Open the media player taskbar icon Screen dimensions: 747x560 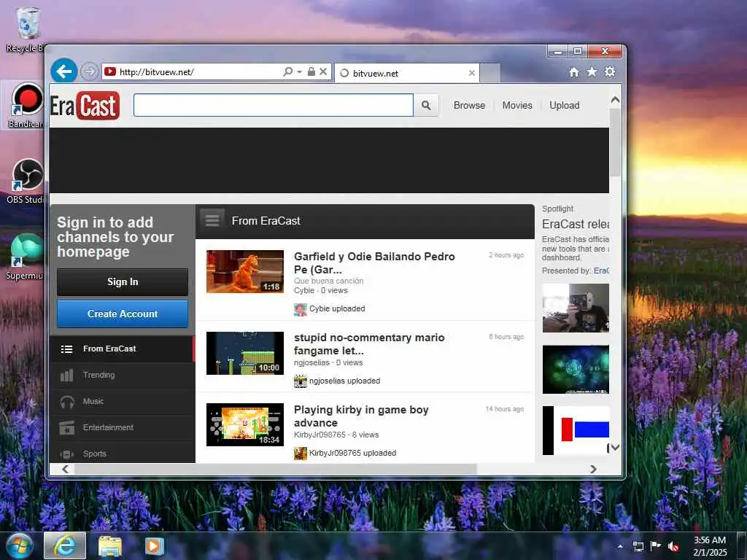point(154,546)
